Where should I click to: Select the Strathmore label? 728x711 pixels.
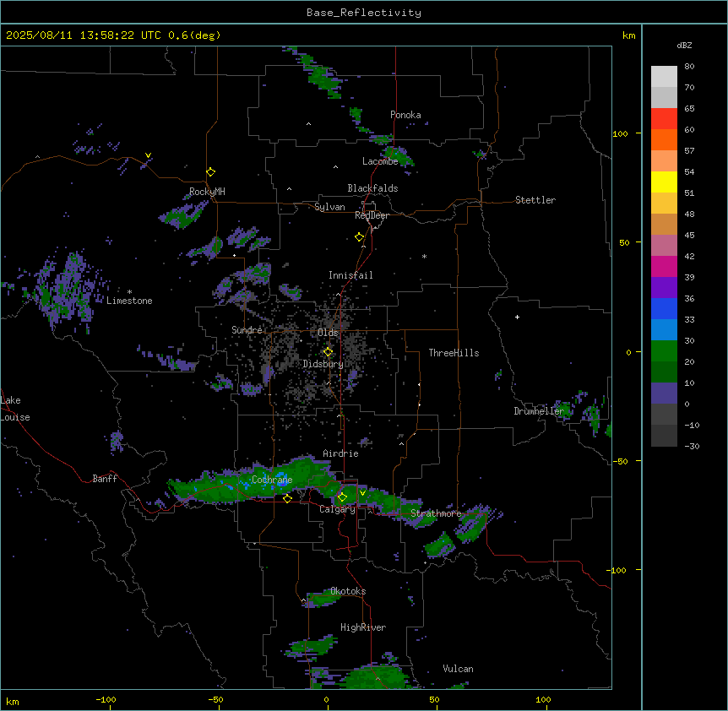point(436,513)
